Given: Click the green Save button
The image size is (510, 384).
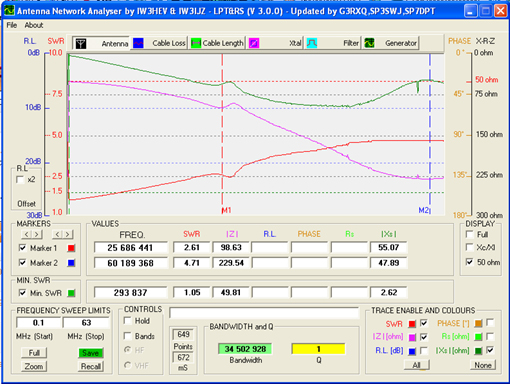Looking at the screenshot, I should (x=91, y=353).
